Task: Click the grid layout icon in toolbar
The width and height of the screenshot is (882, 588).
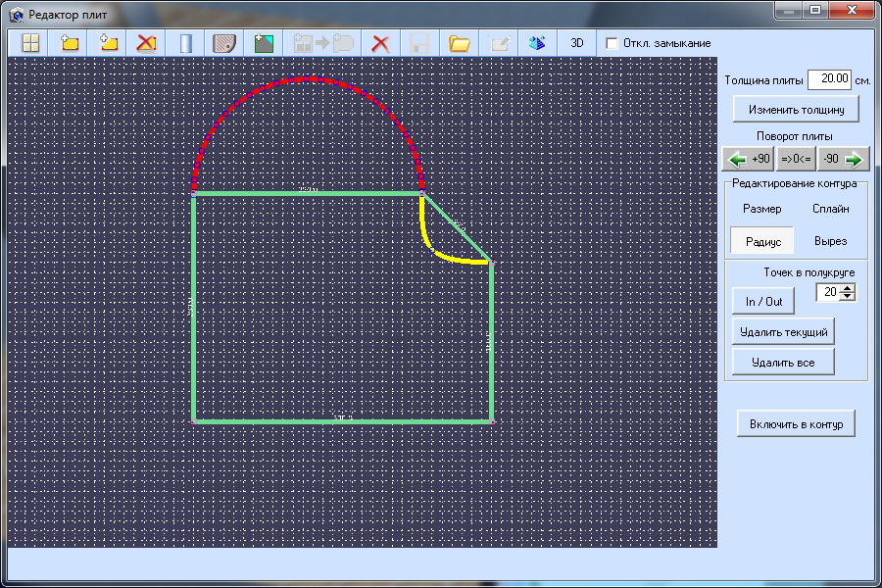Action: (31, 43)
